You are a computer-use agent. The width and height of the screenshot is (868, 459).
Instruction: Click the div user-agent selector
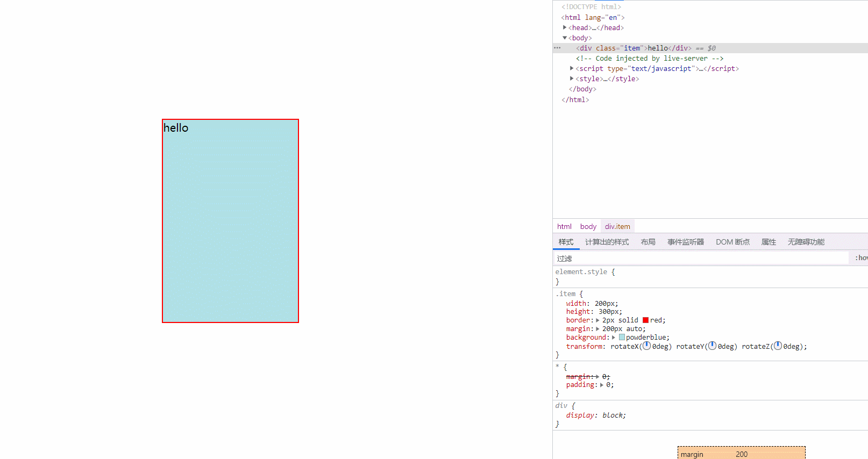[561, 406]
